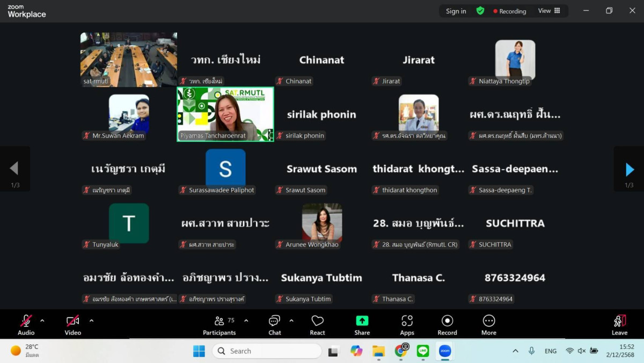Leave the meeting
The height and width of the screenshot is (363, 644).
619,325
